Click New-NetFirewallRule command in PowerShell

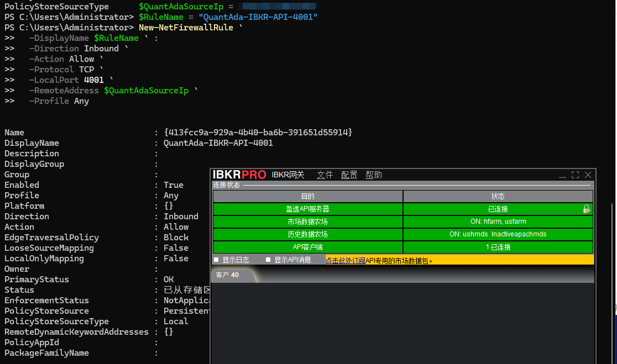pyautogui.click(x=186, y=28)
